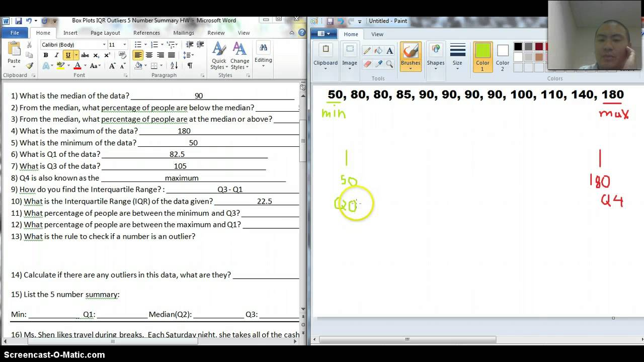Toggle Bold formatting in Word

coord(46,55)
